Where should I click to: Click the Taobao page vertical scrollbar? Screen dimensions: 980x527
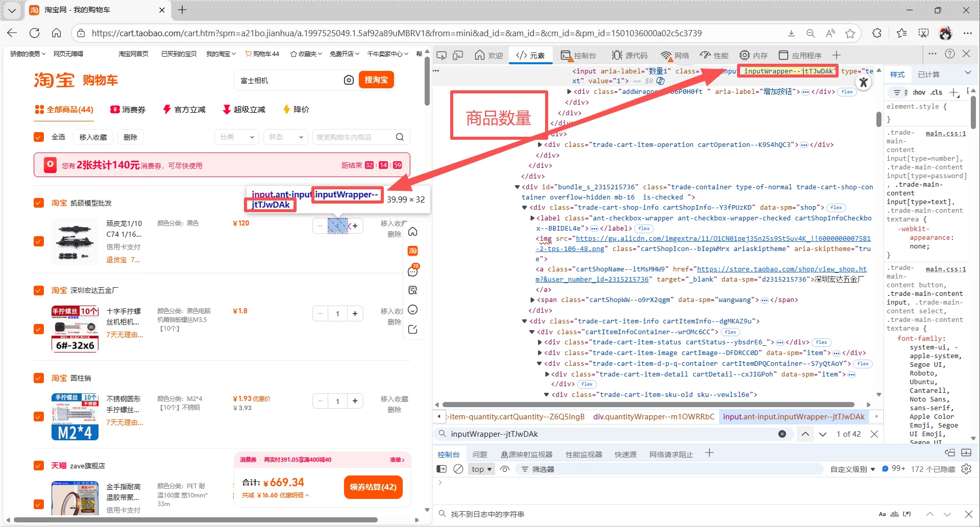[x=427, y=82]
